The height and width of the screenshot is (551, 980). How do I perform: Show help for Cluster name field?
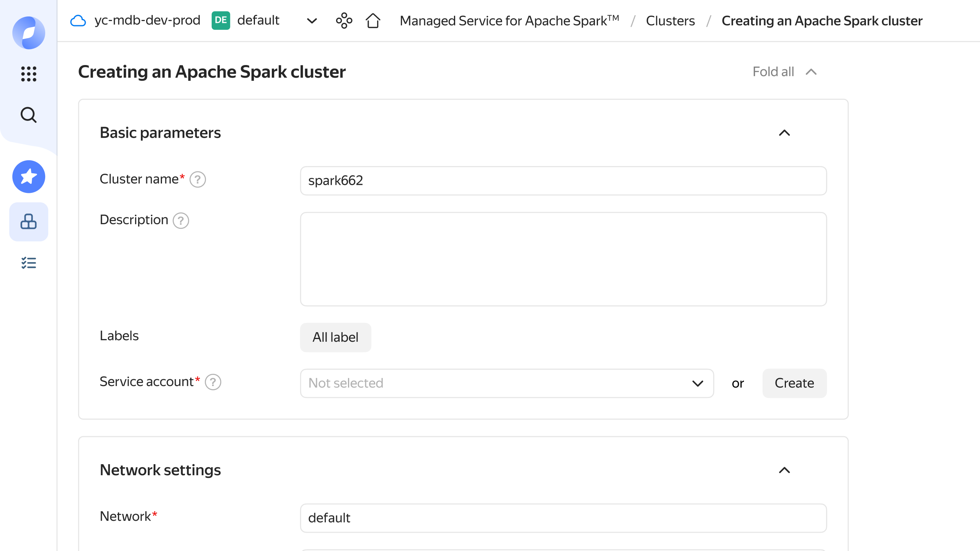198,179
